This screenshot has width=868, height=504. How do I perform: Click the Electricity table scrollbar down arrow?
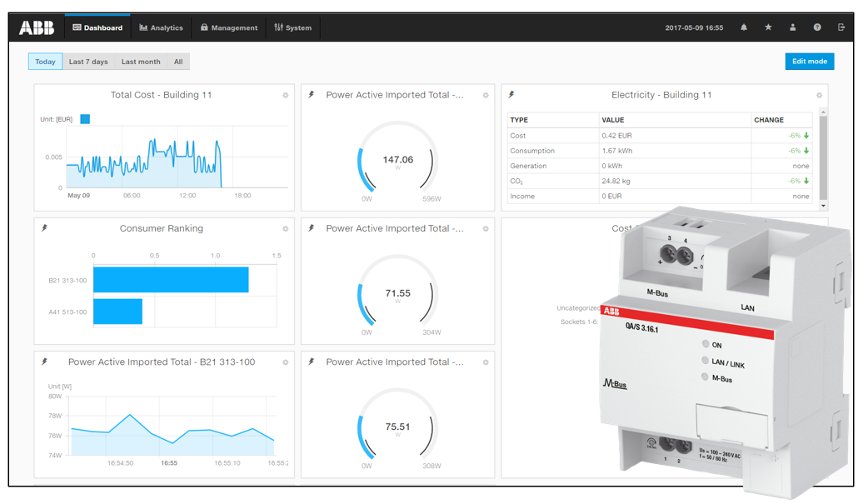(x=823, y=206)
